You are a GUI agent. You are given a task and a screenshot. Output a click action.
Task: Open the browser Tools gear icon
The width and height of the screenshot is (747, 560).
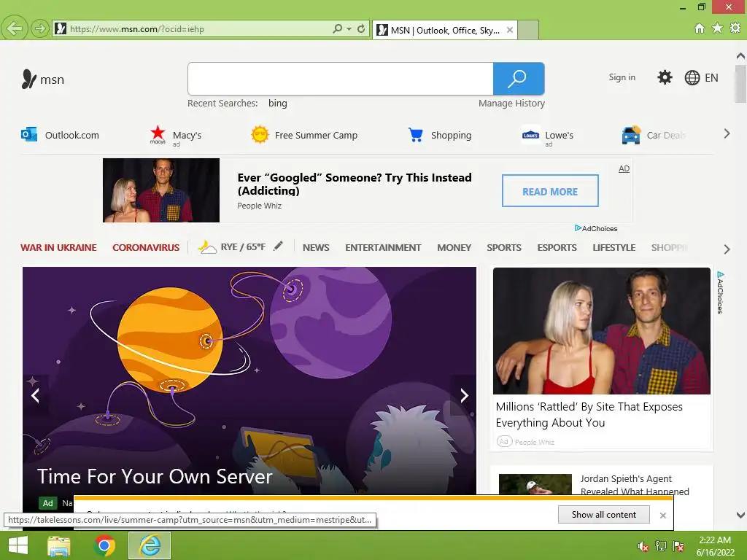pyautogui.click(x=735, y=28)
